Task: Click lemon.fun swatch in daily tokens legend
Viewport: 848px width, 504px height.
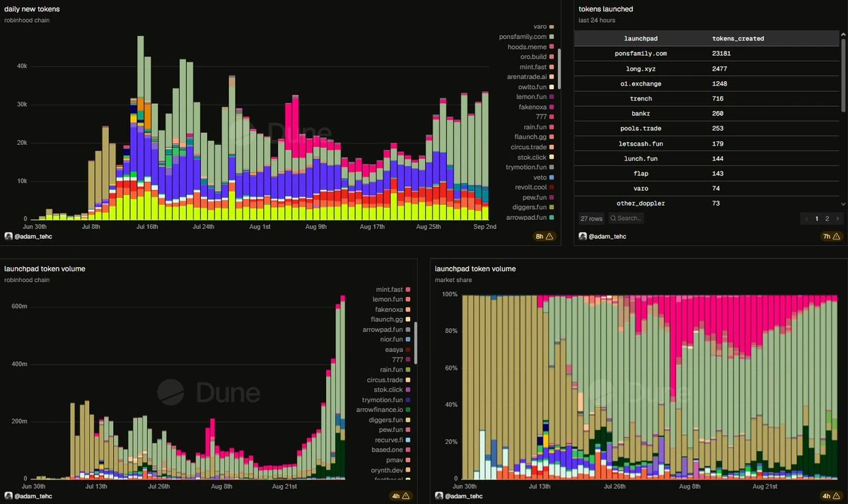Action: [552, 97]
